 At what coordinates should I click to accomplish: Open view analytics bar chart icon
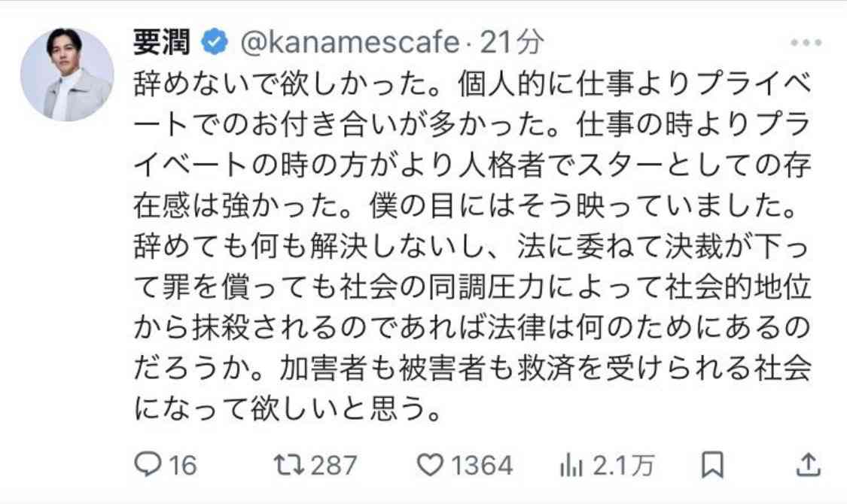tap(571, 465)
